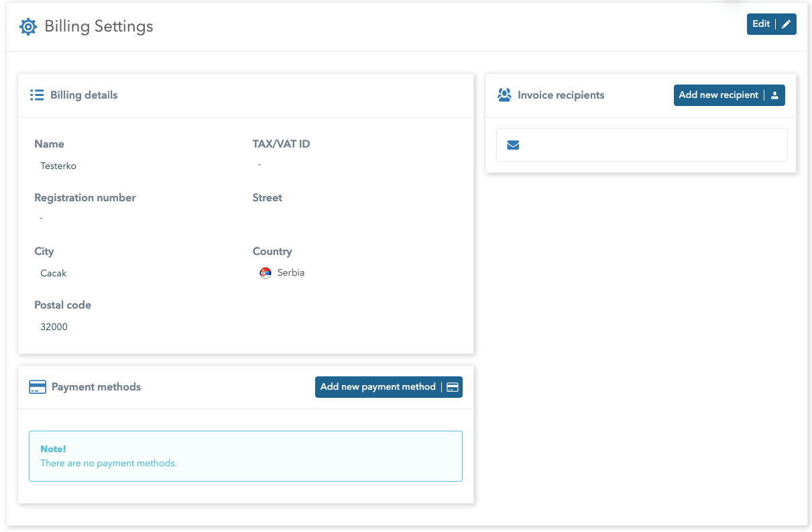Select the Testerko name value
This screenshot has width=812, height=532.
[58, 166]
